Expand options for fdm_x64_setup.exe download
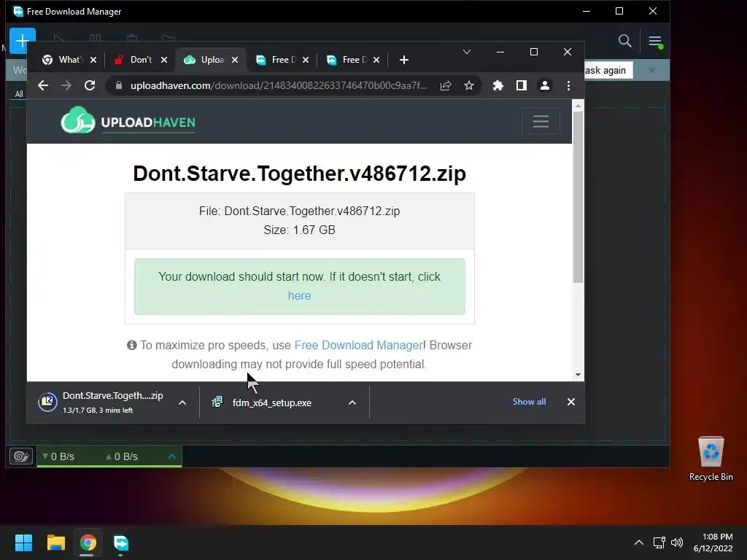This screenshot has height=560, width=747. (x=352, y=402)
